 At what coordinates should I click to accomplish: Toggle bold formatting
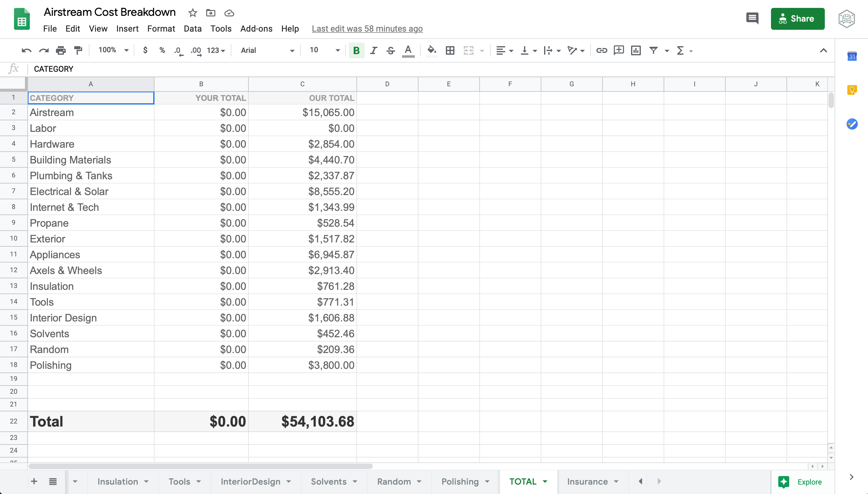356,50
